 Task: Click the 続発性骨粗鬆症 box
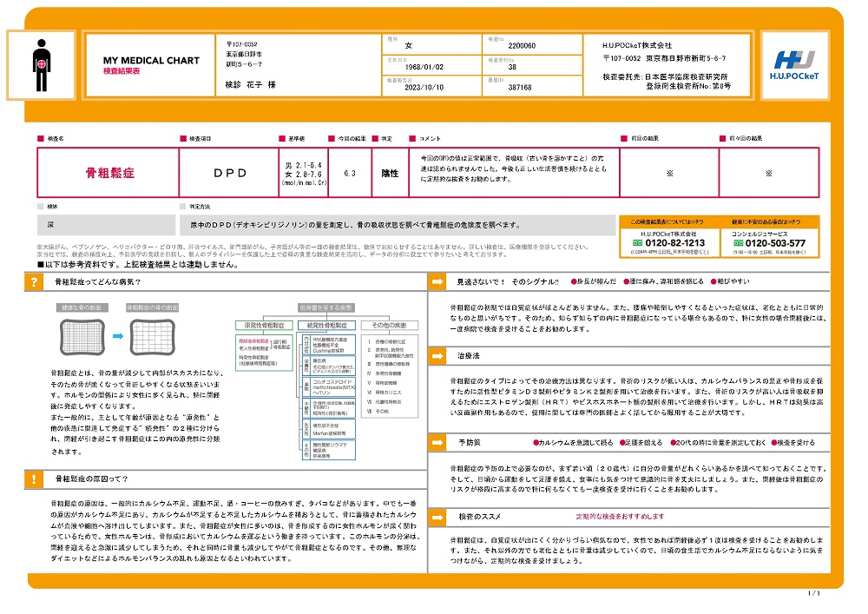tap(326, 326)
